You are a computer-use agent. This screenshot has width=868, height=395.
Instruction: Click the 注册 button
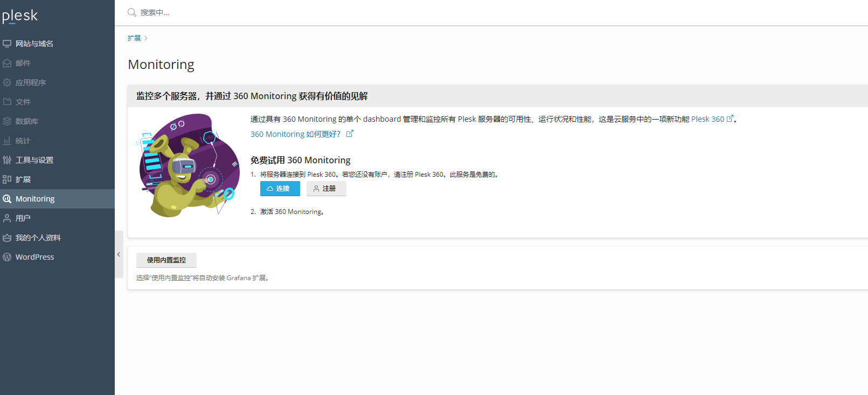point(327,189)
